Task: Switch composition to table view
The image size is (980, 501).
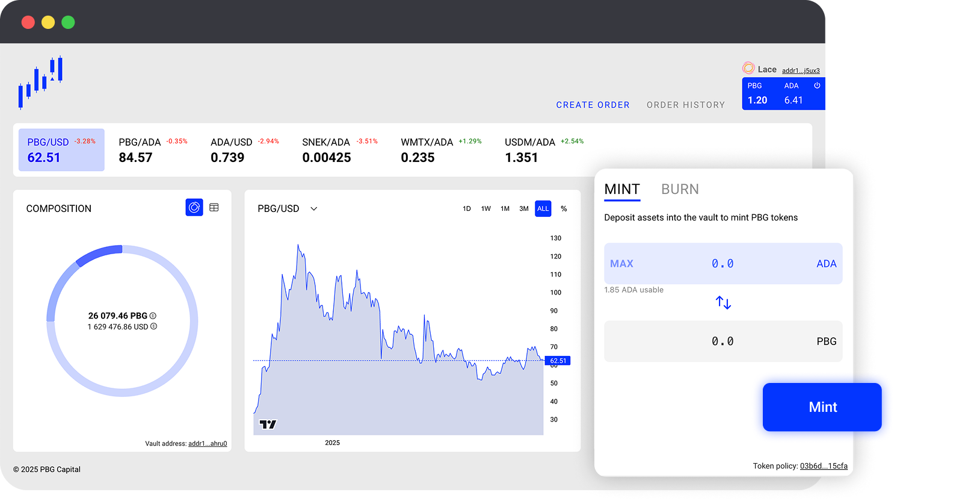Action: [214, 208]
